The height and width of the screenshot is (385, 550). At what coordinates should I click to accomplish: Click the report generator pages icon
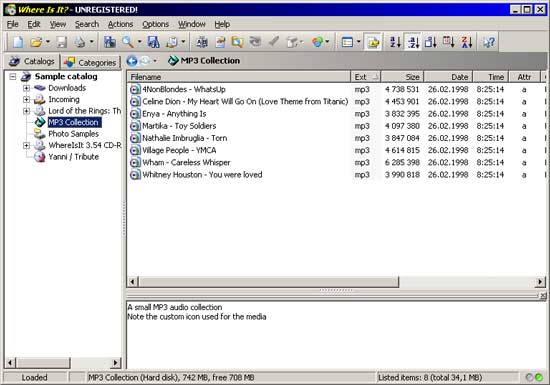click(172, 42)
